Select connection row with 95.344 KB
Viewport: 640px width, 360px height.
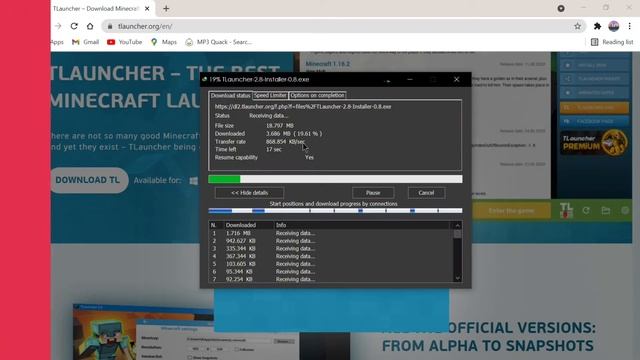(331, 271)
